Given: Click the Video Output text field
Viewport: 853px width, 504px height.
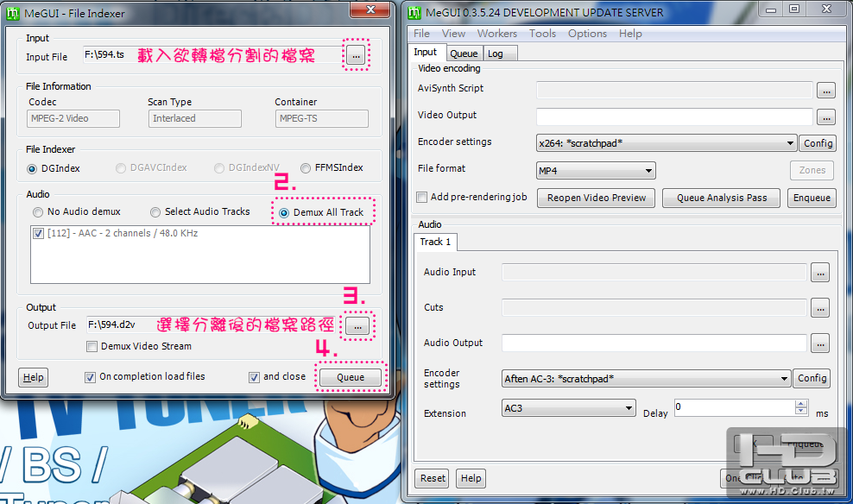Looking at the screenshot, I should [x=674, y=117].
